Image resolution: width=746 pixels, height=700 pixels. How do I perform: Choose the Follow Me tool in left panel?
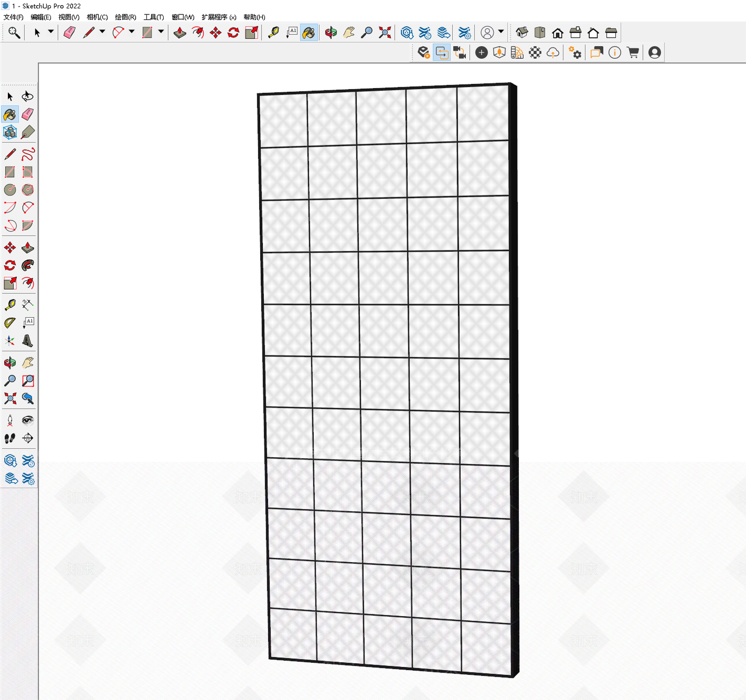pos(28,265)
